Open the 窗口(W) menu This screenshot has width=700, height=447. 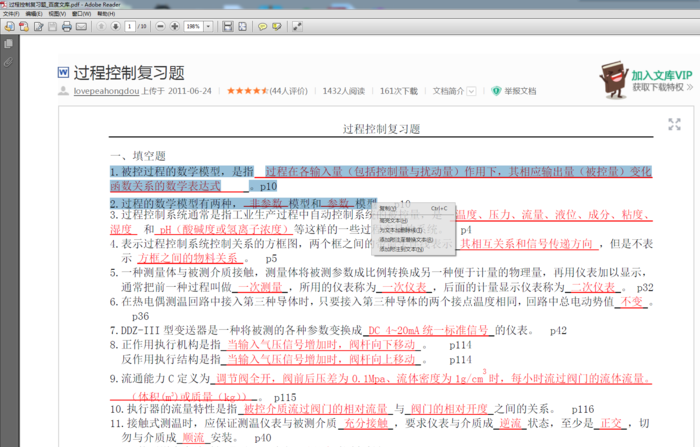click(81, 14)
